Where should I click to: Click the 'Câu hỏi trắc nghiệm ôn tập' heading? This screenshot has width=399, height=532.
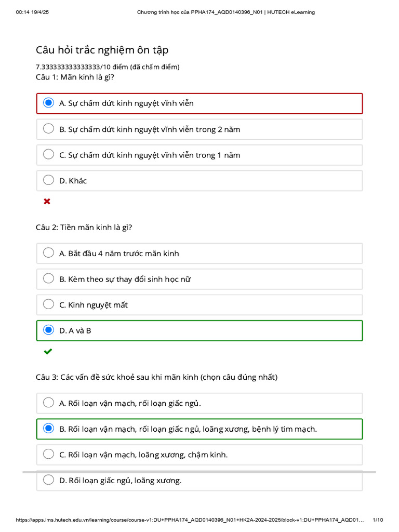102,50
